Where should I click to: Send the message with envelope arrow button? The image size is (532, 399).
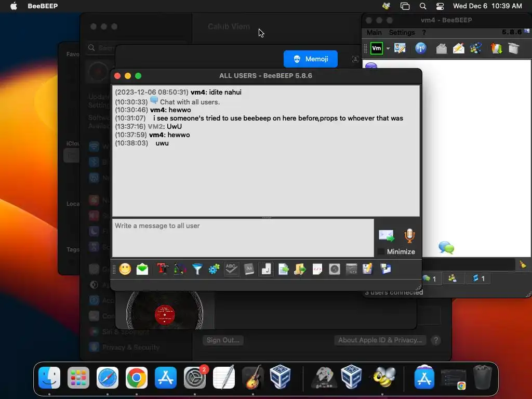pos(387,235)
